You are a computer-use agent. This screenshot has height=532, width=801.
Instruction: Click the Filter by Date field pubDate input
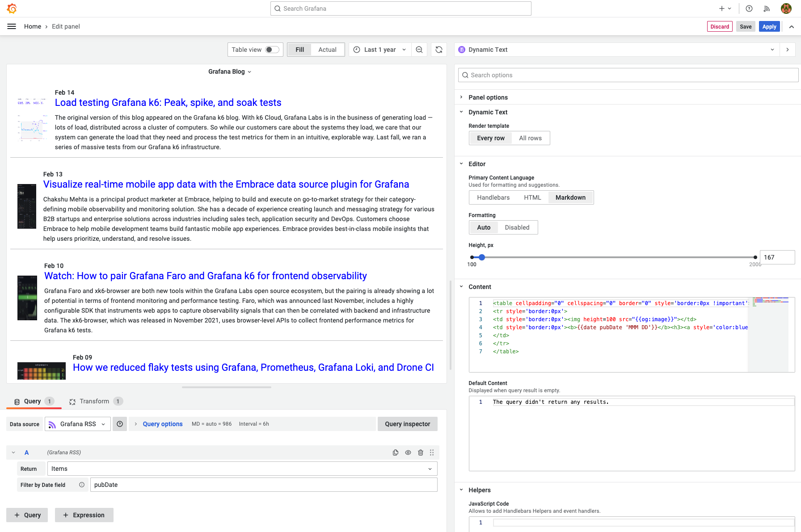coord(264,485)
